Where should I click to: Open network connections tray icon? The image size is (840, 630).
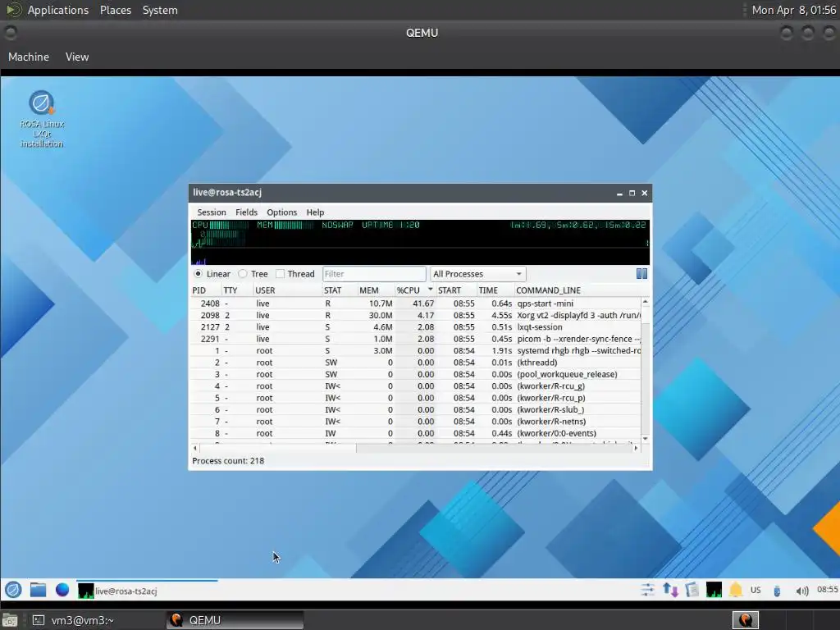pyautogui.click(x=670, y=591)
